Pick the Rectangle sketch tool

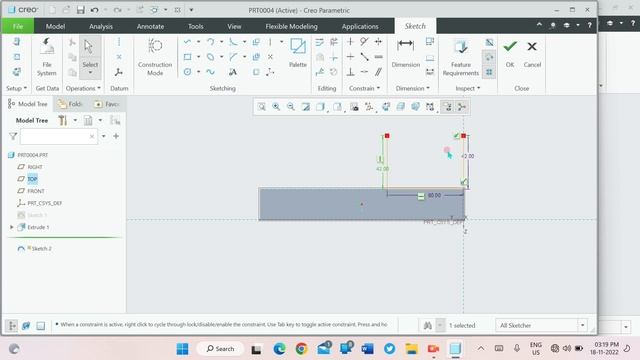click(x=187, y=57)
